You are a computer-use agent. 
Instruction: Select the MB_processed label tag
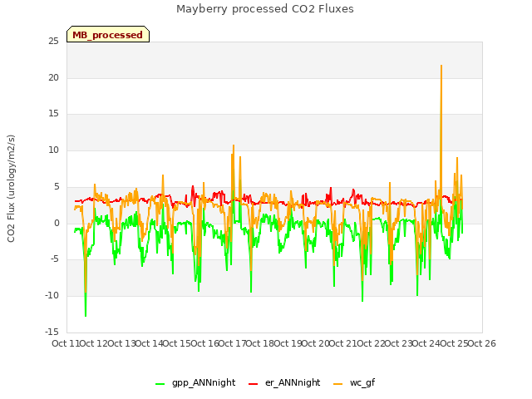point(108,34)
